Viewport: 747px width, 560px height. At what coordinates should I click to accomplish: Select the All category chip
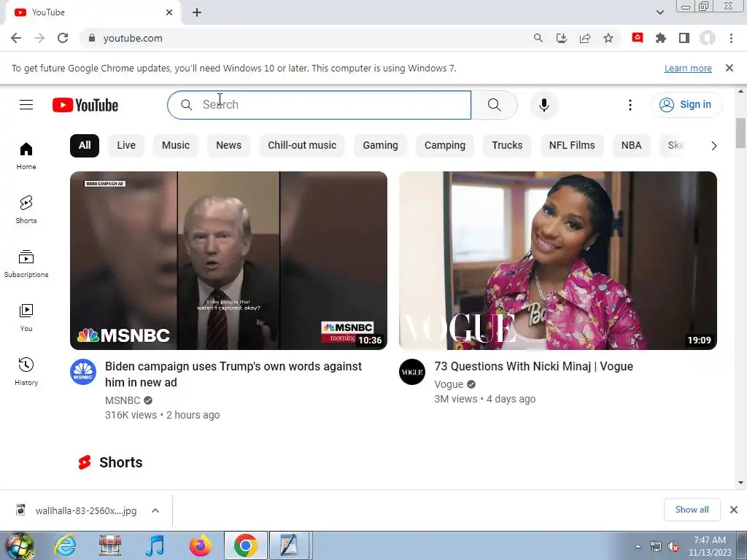coord(85,145)
